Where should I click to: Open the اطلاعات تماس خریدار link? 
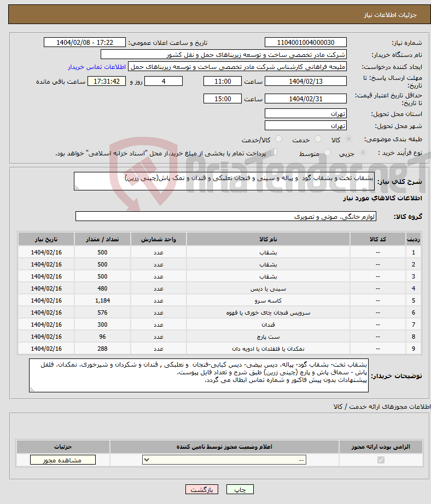point(97,67)
